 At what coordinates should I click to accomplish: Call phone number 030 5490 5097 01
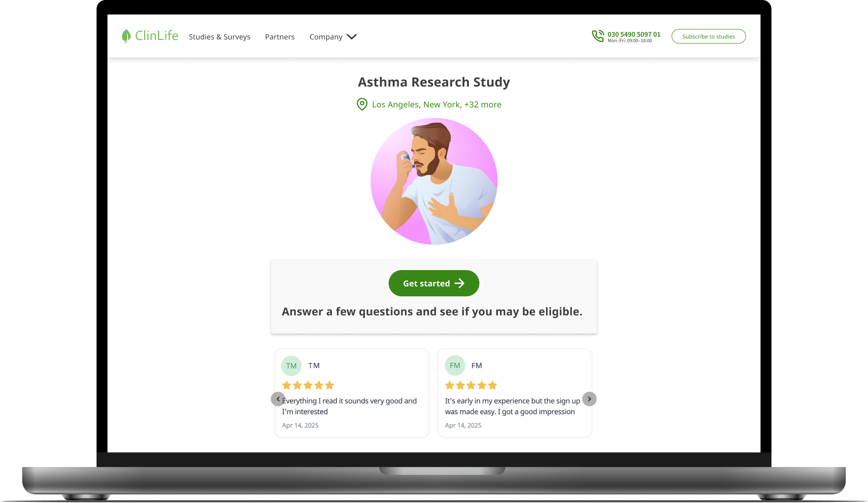click(634, 34)
